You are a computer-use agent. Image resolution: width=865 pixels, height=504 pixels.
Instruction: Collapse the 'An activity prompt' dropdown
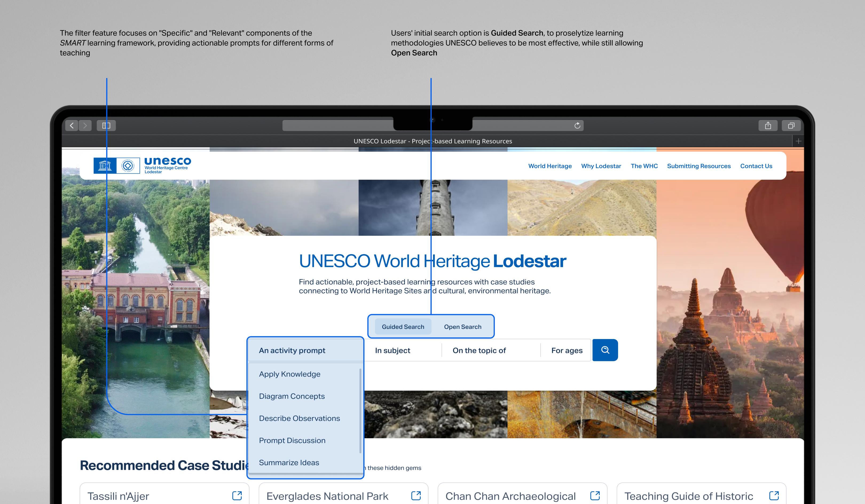[305, 350]
